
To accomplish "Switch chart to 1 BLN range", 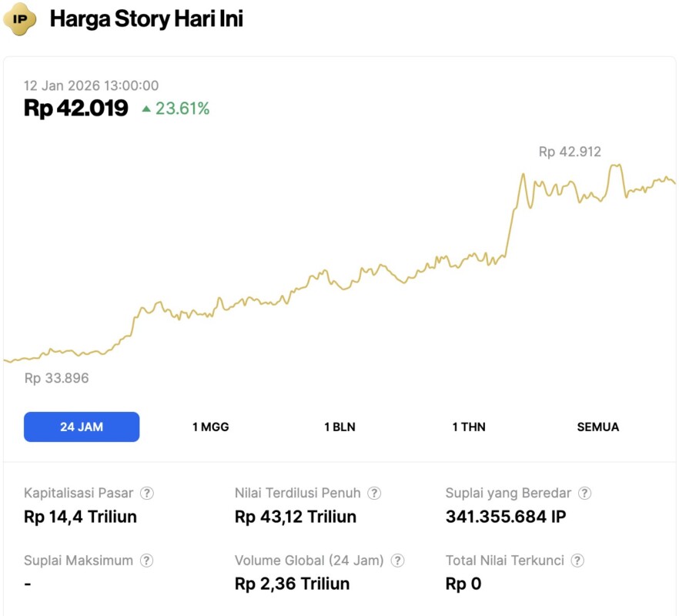I will coord(339,427).
